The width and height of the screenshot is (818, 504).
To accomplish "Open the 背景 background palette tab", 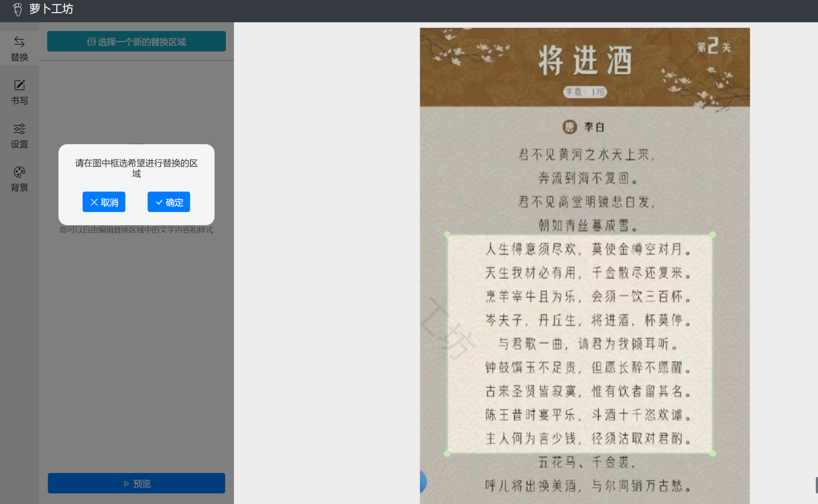I will click(x=19, y=179).
